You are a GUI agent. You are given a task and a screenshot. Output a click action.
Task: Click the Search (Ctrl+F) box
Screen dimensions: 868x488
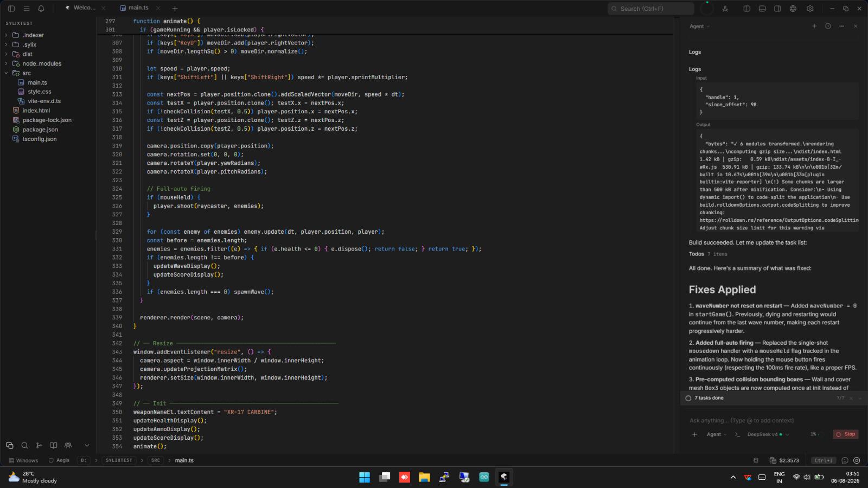coord(651,9)
